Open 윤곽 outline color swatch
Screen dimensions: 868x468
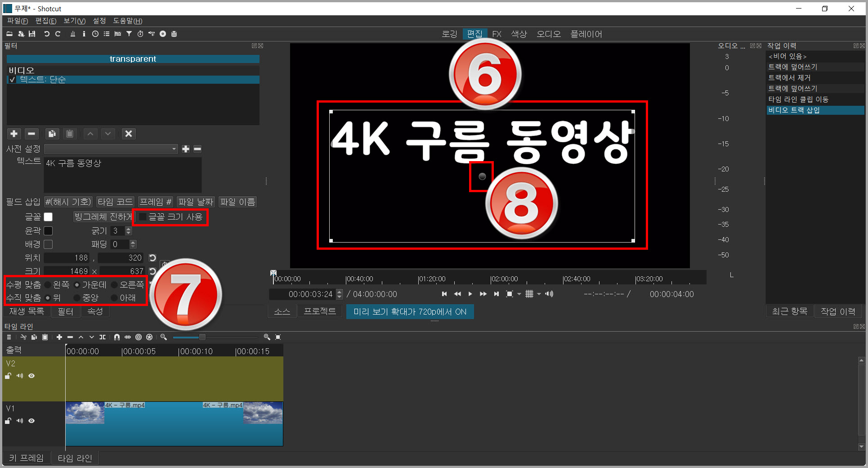point(48,231)
